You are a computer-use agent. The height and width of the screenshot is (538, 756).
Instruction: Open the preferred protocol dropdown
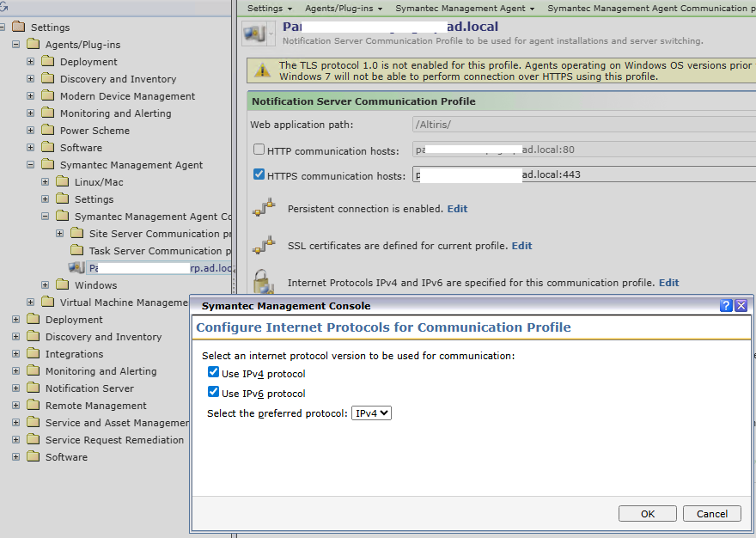click(x=372, y=413)
